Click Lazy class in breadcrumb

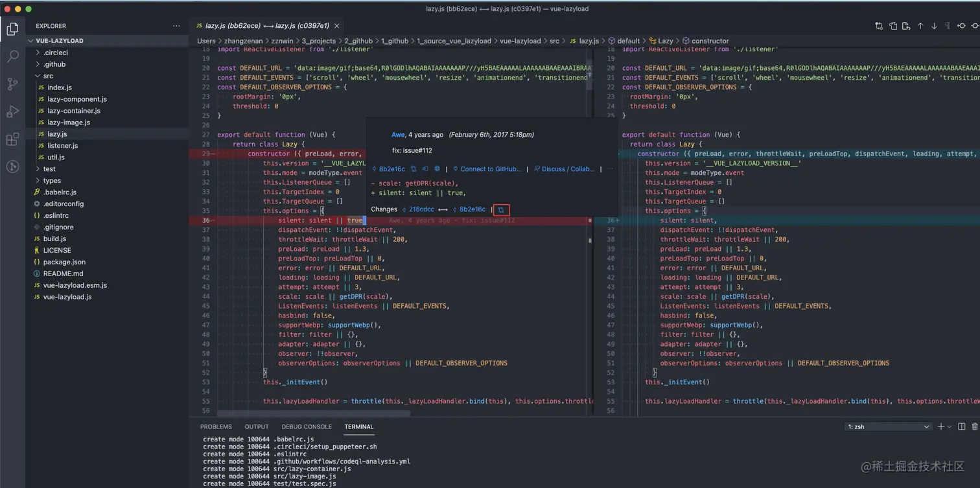point(660,41)
